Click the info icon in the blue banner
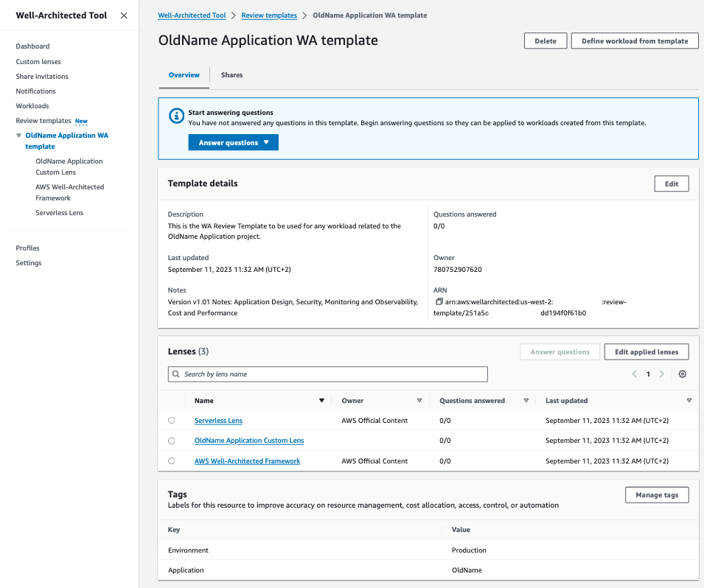This screenshot has width=704, height=588. click(x=175, y=115)
